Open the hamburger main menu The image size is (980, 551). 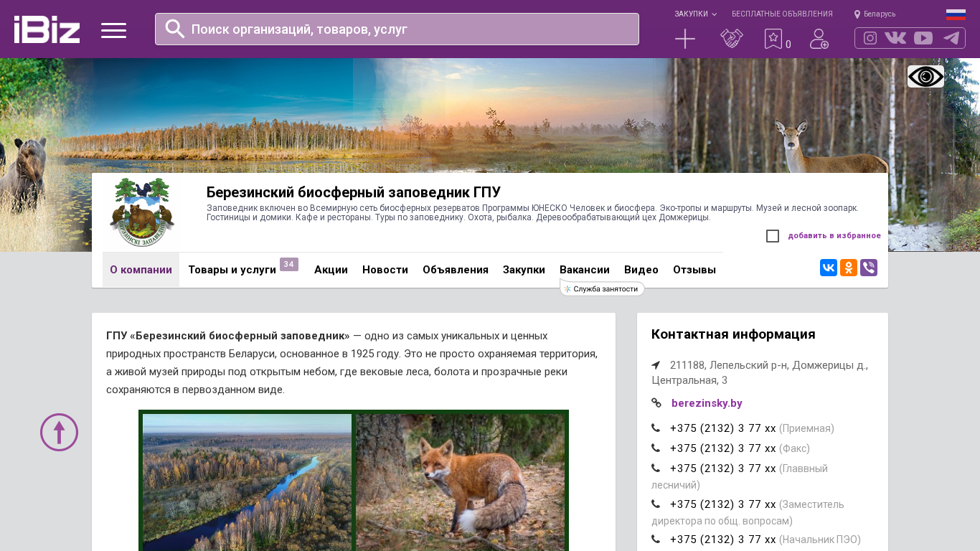[x=113, y=30]
